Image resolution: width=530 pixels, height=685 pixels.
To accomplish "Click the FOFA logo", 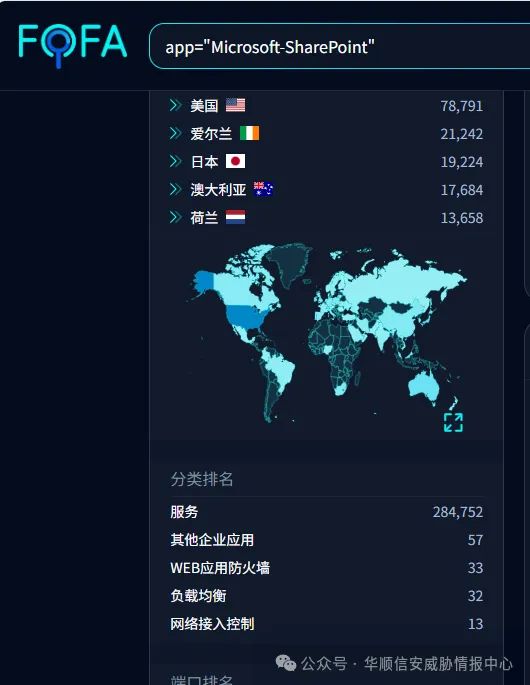I will click(73, 45).
